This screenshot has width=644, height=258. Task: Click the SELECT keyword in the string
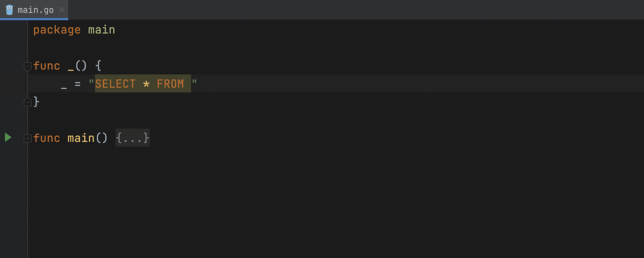click(x=115, y=84)
